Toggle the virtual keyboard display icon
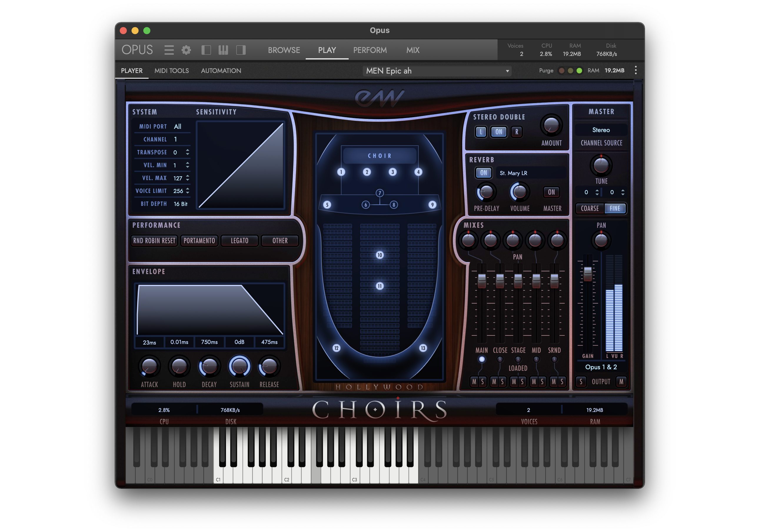Image resolution: width=760 pixels, height=532 pixels. click(223, 50)
